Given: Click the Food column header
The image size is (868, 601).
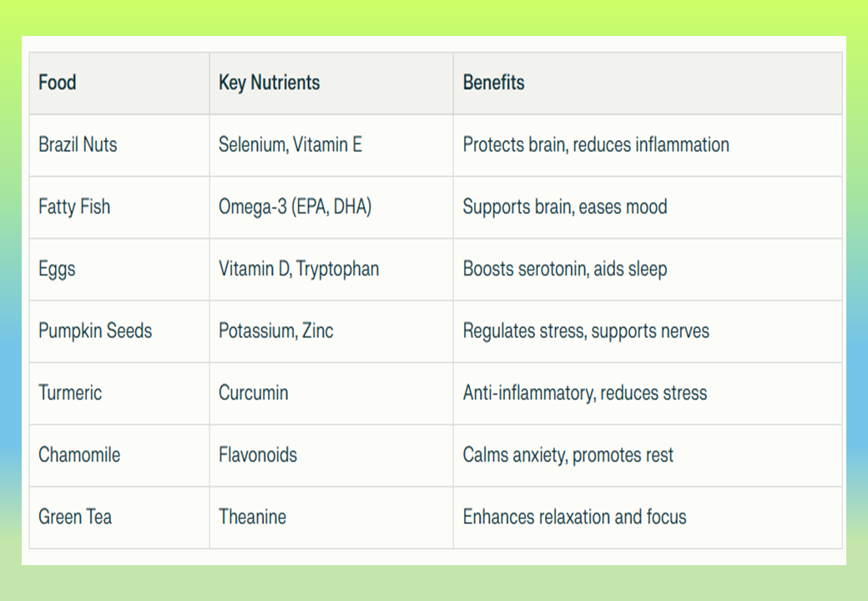Looking at the screenshot, I should (x=58, y=83).
